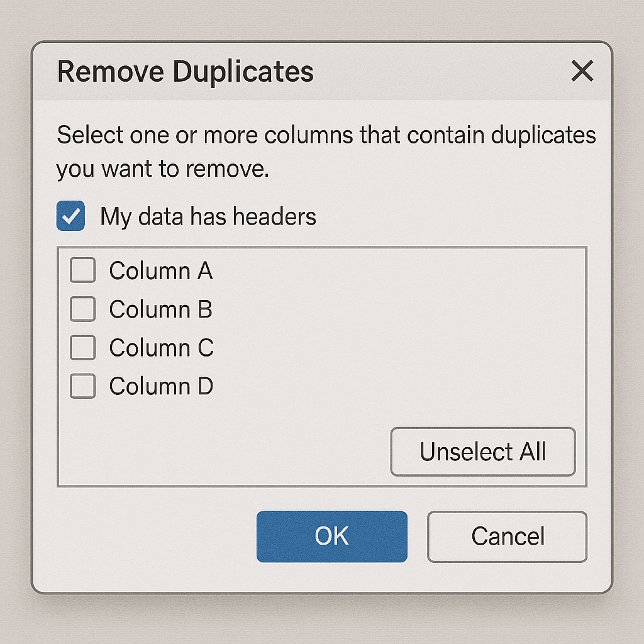
Task: Click the Unselect All button
Action: coord(482,451)
